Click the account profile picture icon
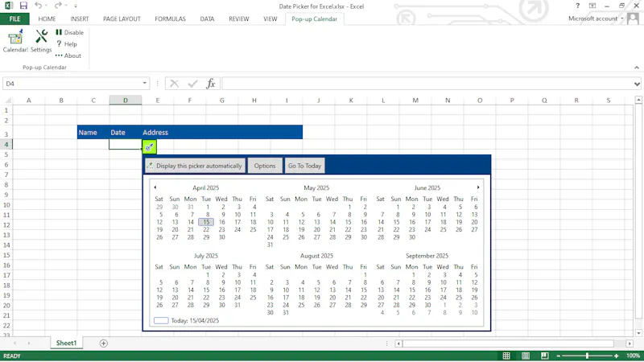Viewport: 644px width, 362px height. click(x=634, y=19)
